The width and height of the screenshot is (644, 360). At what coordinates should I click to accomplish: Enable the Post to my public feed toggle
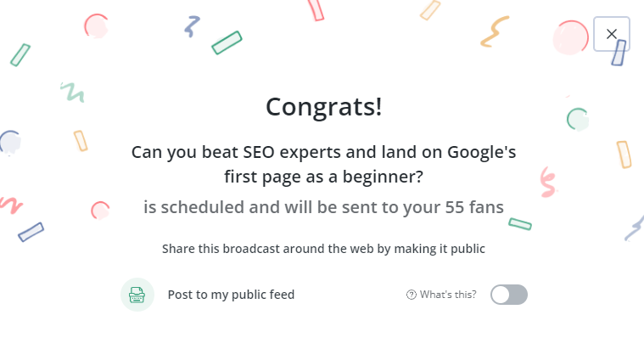509,295
